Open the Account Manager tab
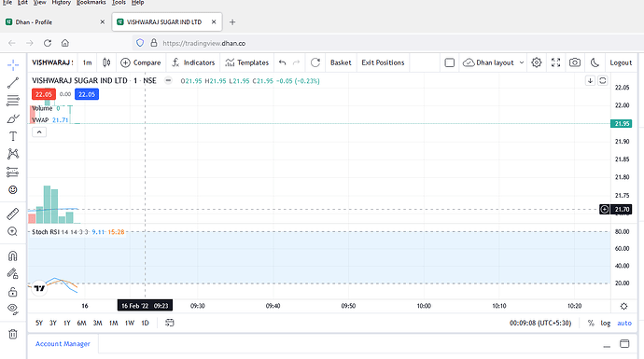This screenshot has width=644, height=359. [63, 344]
